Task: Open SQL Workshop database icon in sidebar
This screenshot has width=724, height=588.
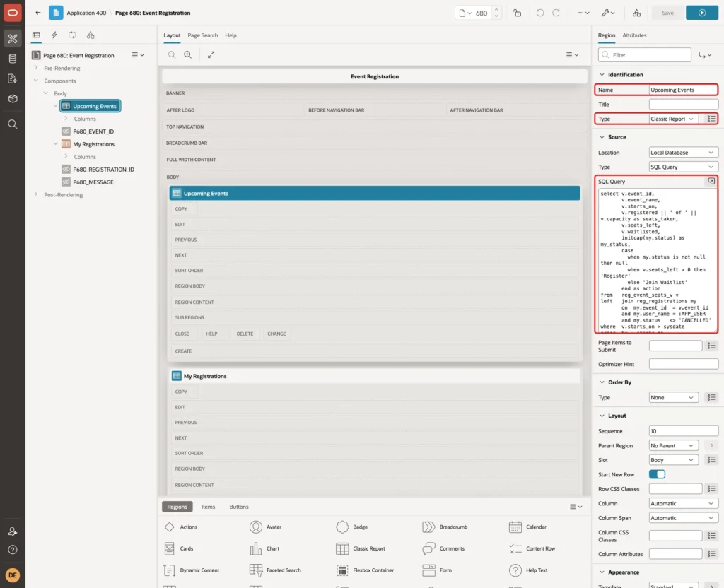Action: pyautogui.click(x=13, y=59)
